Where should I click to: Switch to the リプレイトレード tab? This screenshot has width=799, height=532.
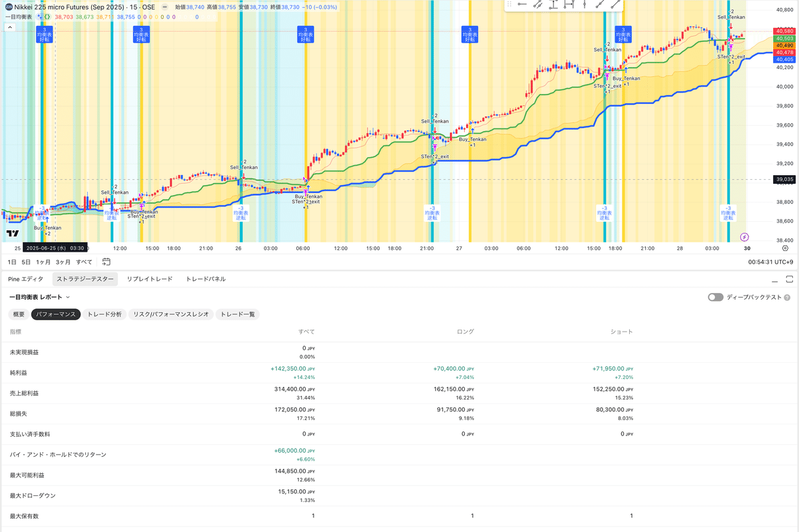coord(150,279)
